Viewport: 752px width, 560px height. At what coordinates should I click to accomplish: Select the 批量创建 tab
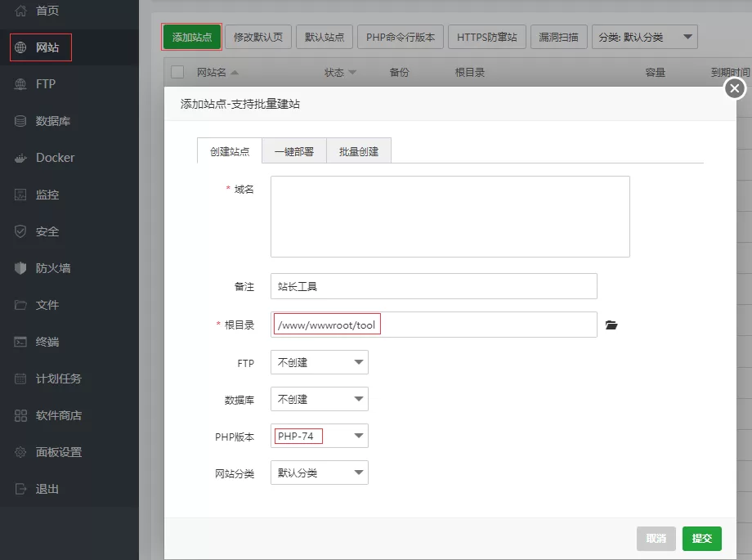(358, 150)
